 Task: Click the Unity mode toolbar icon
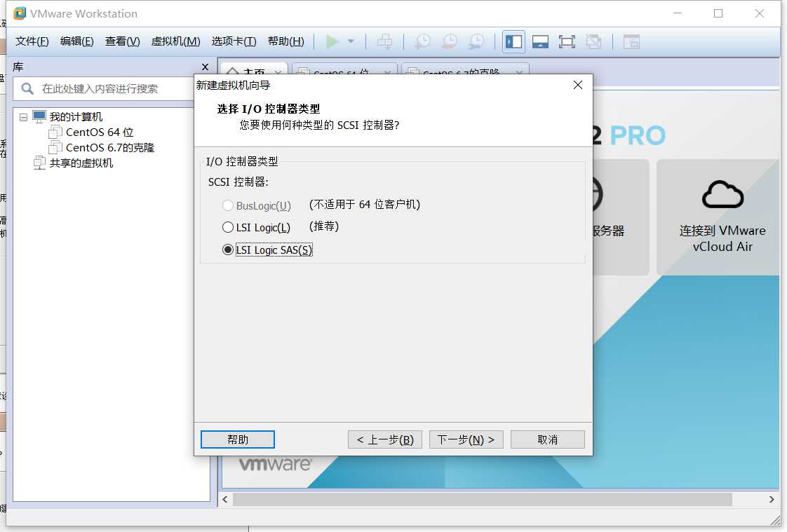[594, 41]
